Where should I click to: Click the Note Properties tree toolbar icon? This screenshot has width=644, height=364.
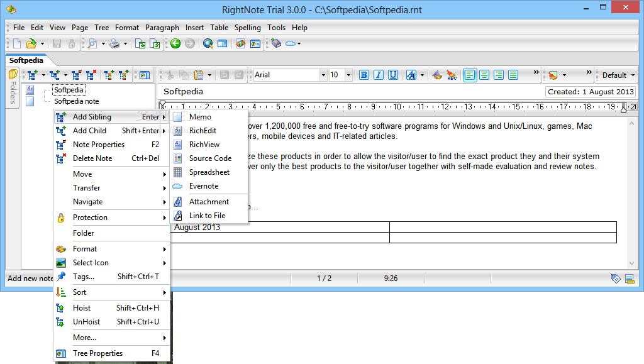[x=76, y=75]
